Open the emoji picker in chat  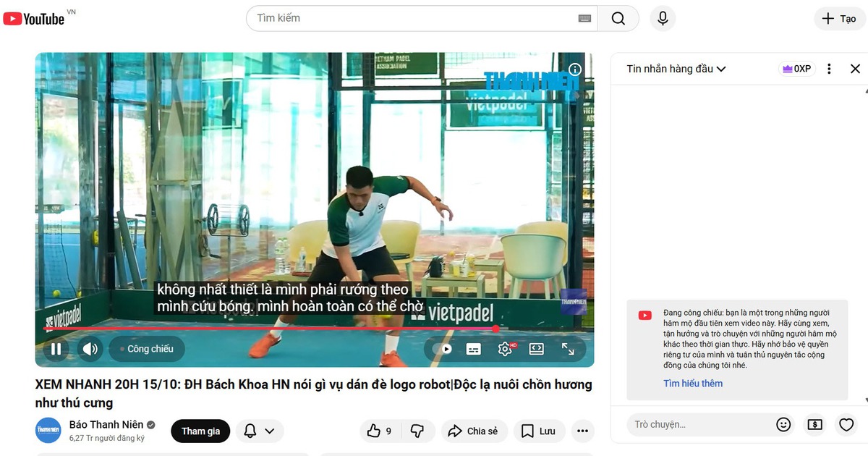point(783,425)
